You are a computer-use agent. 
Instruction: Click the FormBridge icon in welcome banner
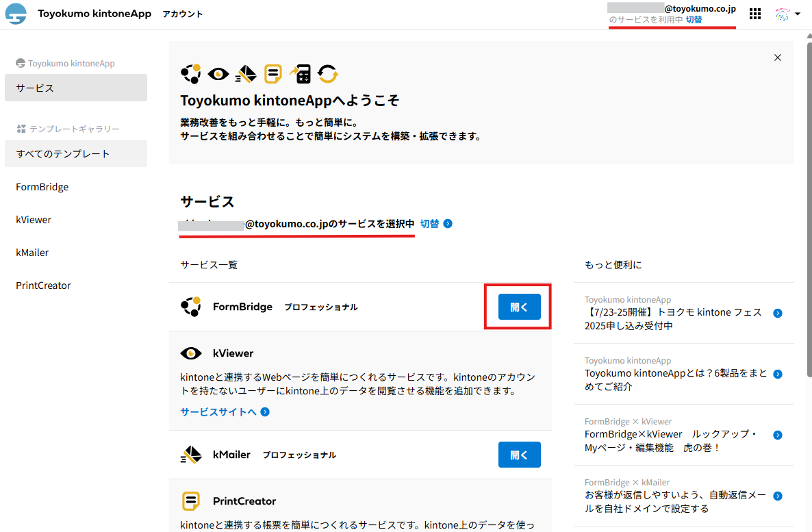[191, 74]
